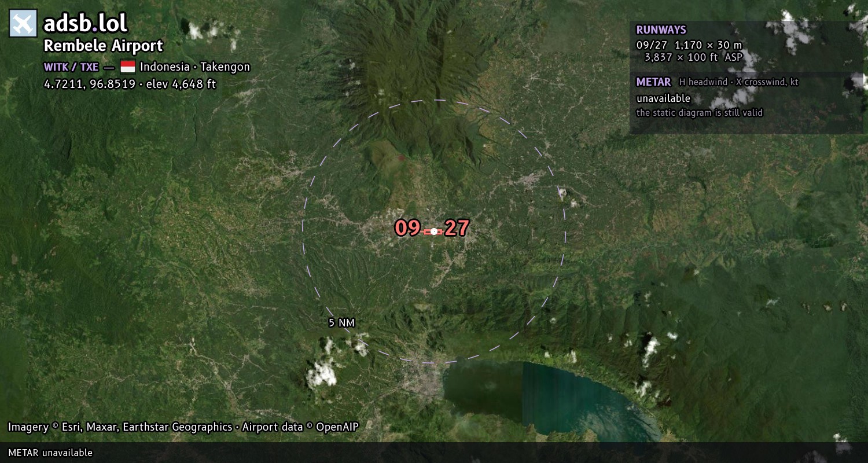Click the WITK / TXE airport code
This screenshot has height=463, width=868.
point(71,67)
